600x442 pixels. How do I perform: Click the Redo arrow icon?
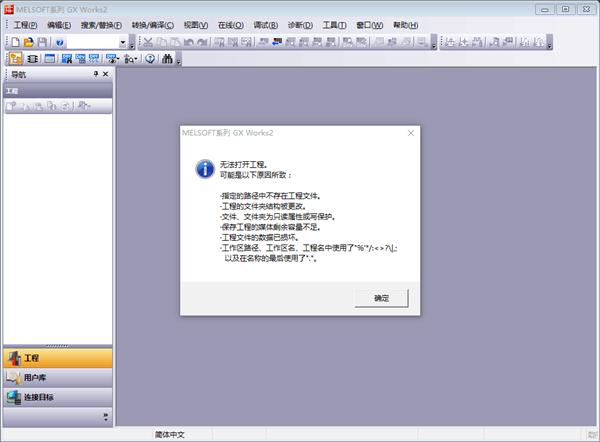point(202,42)
